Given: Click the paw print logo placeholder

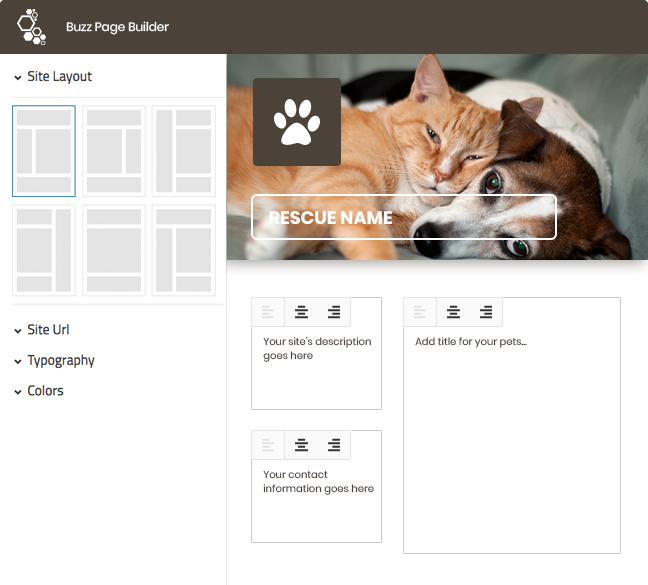Looking at the screenshot, I should pos(297,122).
